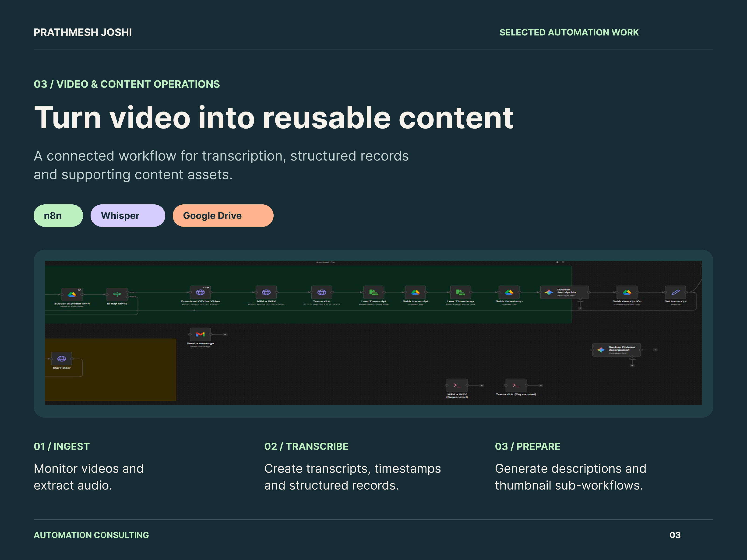This screenshot has height=560, width=747.
Task: Click the page number '03' in footer
Action: click(675, 535)
